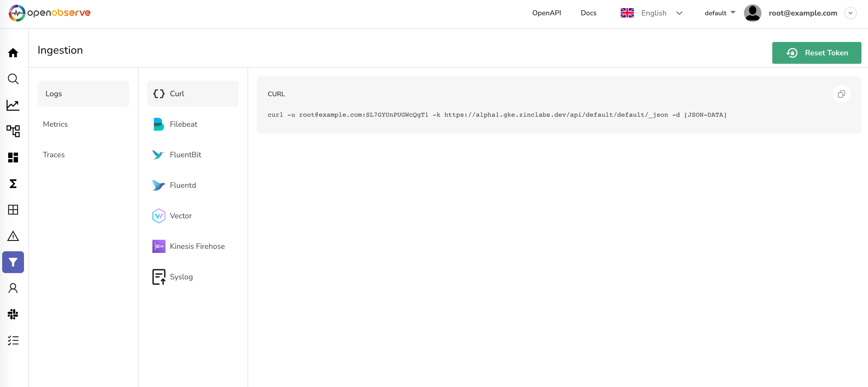Open the Users person icon in the sidebar
This screenshot has width=868, height=387.
click(13, 288)
